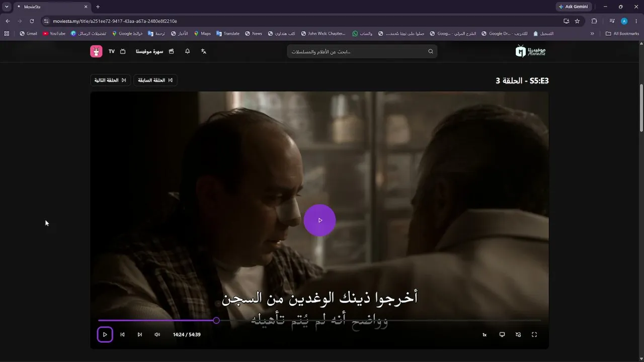Play the video using the center purple button
Image resolution: width=644 pixels, height=362 pixels.
[319, 220]
